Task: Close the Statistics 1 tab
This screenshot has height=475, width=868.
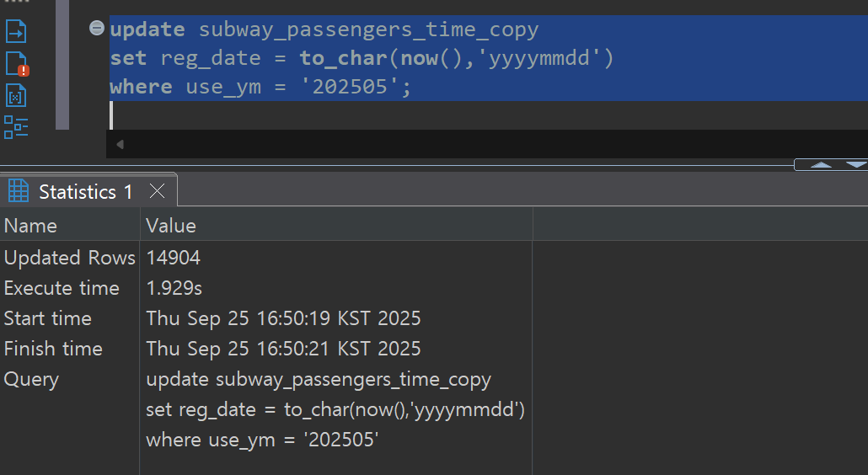Action: (157, 192)
